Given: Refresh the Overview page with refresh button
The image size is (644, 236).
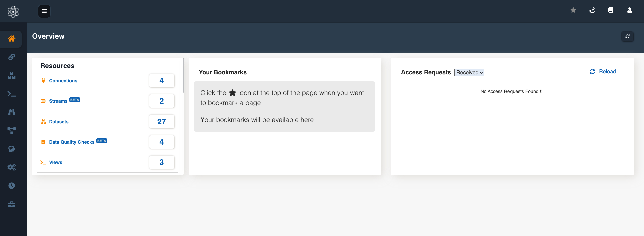Looking at the screenshot, I should click(627, 36).
